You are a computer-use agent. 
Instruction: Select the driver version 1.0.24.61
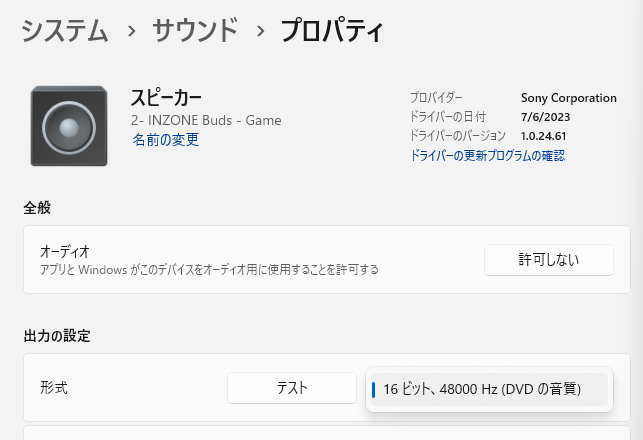544,136
